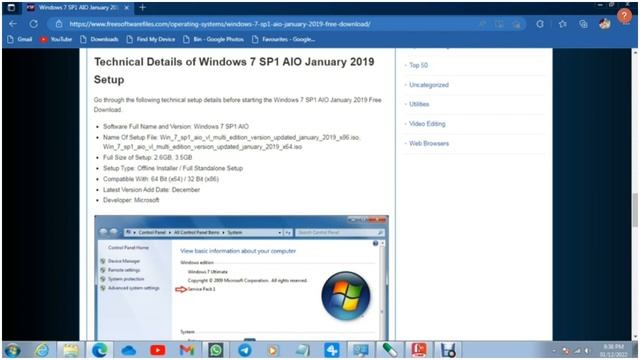This screenshot has width=640, height=360.
Task: Open a new tab with plus button
Action: 142,7
